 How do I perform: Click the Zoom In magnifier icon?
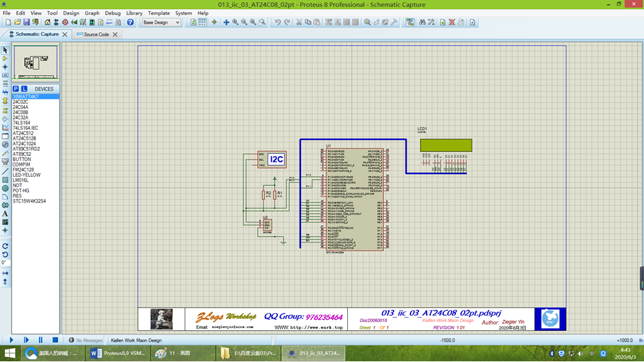click(235, 22)
